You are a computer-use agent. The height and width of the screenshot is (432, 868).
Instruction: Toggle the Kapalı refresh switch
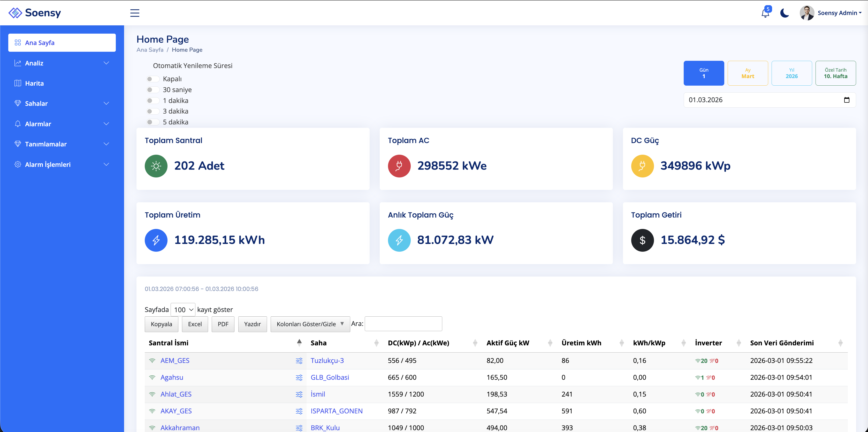click(x=153, y=79)
